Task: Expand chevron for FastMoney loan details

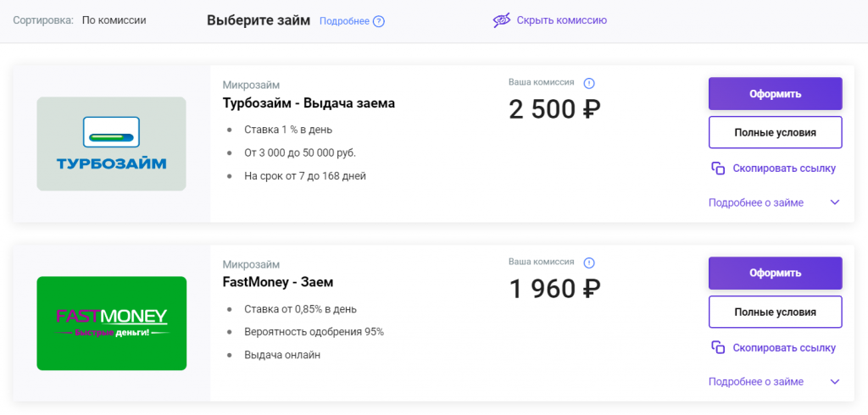Action: click(835, 382)
